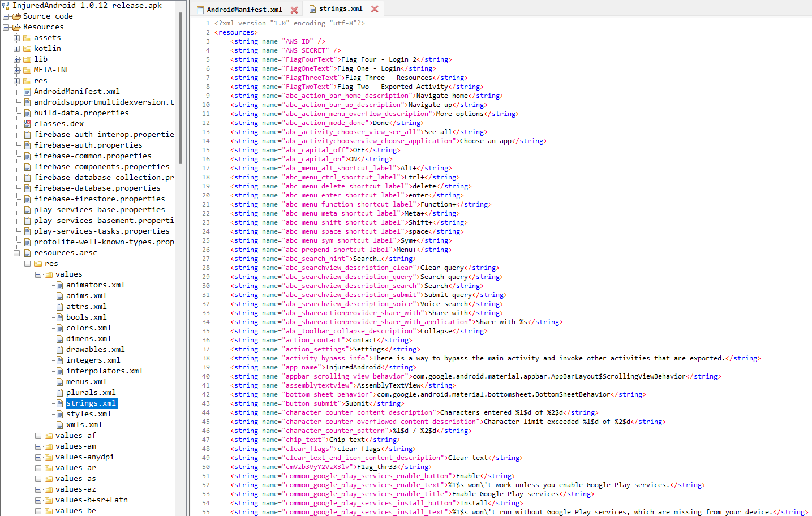
Task: Expand the values-af folder
Action: tap(37, 436)
